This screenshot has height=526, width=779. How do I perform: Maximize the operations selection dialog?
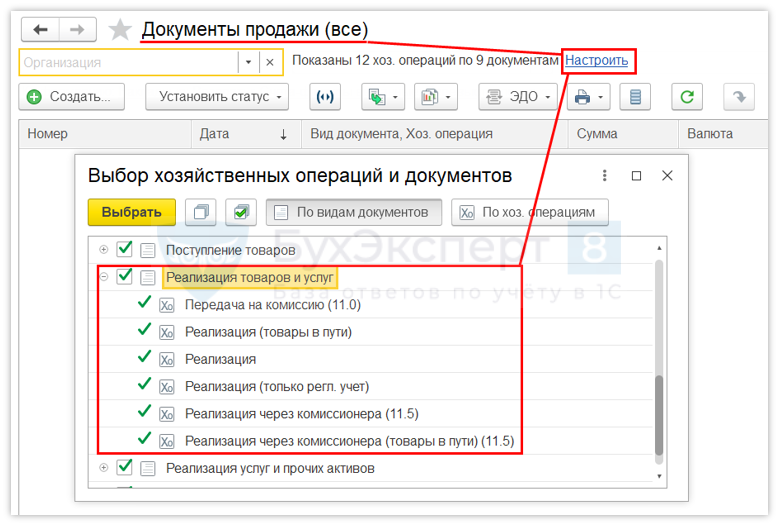636,176
